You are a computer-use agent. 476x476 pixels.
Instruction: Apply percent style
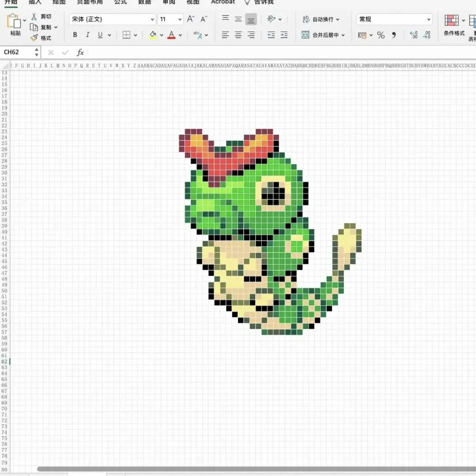click(x=381, y=35)
